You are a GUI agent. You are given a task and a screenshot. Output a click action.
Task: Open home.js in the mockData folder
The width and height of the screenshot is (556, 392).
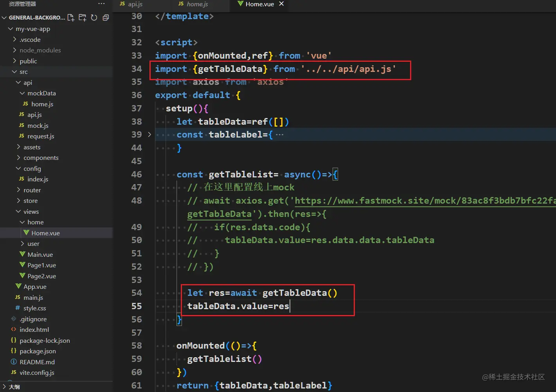pos(42,104)
